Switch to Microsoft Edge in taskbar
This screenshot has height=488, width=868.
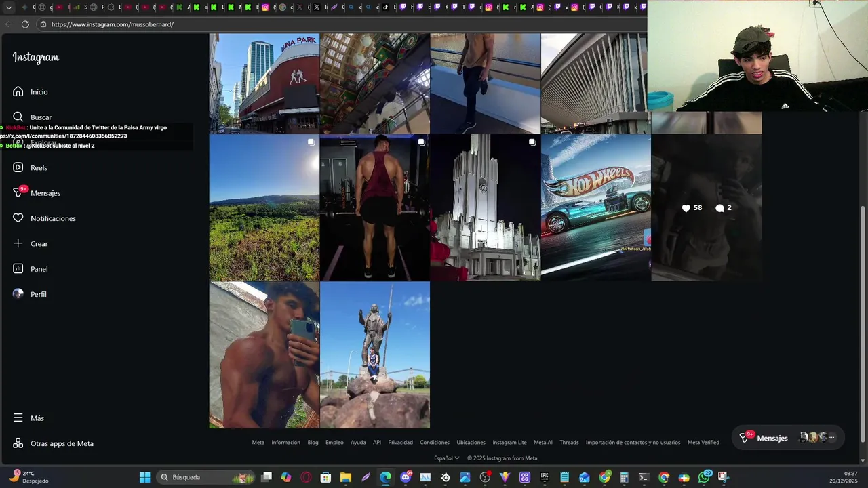[x=385, y=477]
